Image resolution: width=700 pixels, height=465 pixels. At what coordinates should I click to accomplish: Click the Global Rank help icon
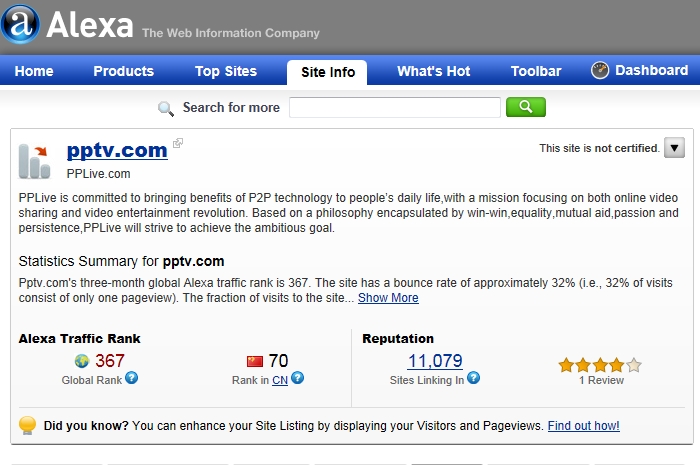pos(131,378)
